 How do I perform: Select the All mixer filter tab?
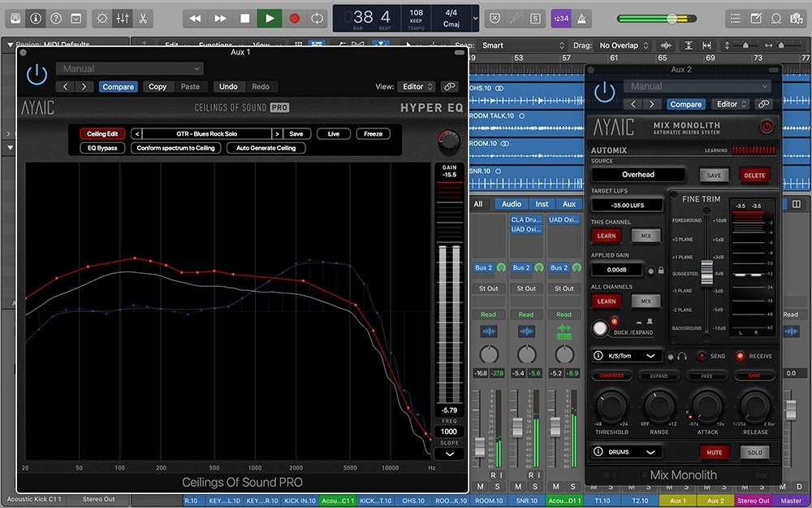click(478, 204)
